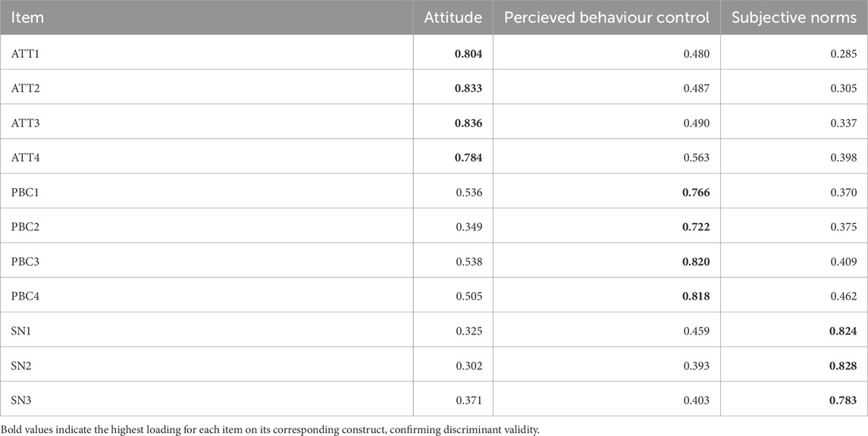Select the PBC4 row label
Image resolution: width=868 pixels, height=436 pixels.
25,296
